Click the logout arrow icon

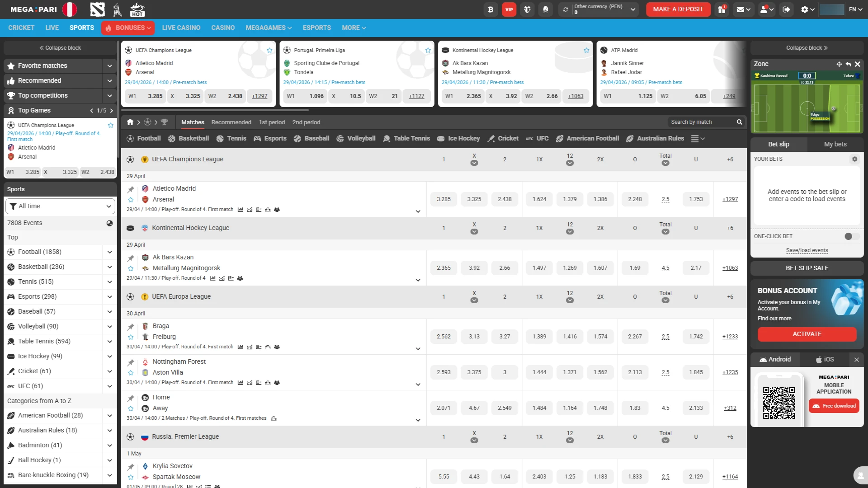(x=787, y=9)
